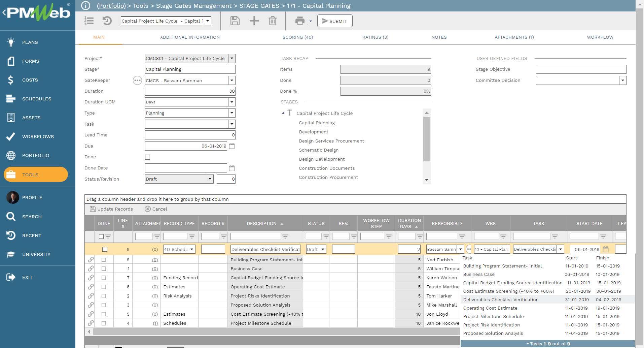Switch to Workflow tab
Viewport: 644px width, 348px height.
coord(600,37)
